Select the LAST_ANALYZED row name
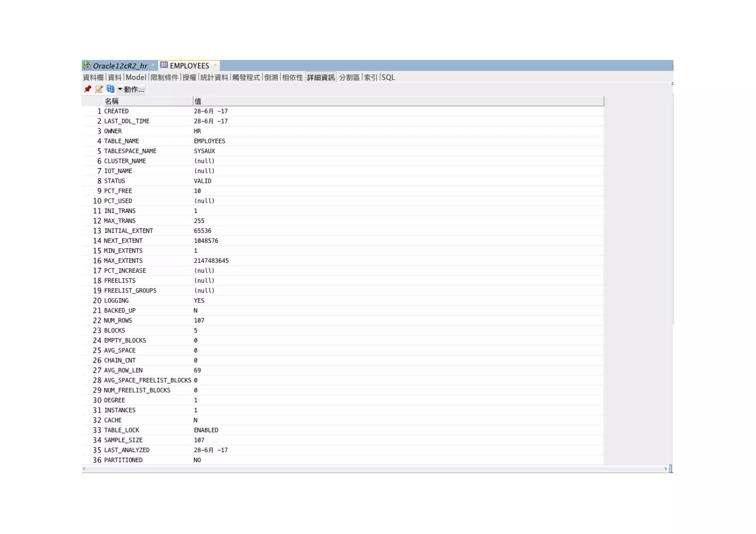 [127, 450]
